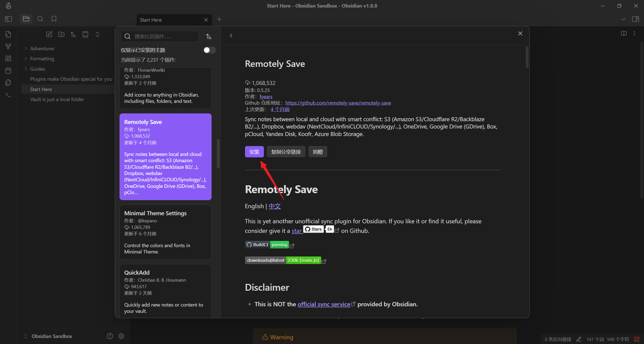
Task: Create a new note icon
Action: (x=49, y=34)
